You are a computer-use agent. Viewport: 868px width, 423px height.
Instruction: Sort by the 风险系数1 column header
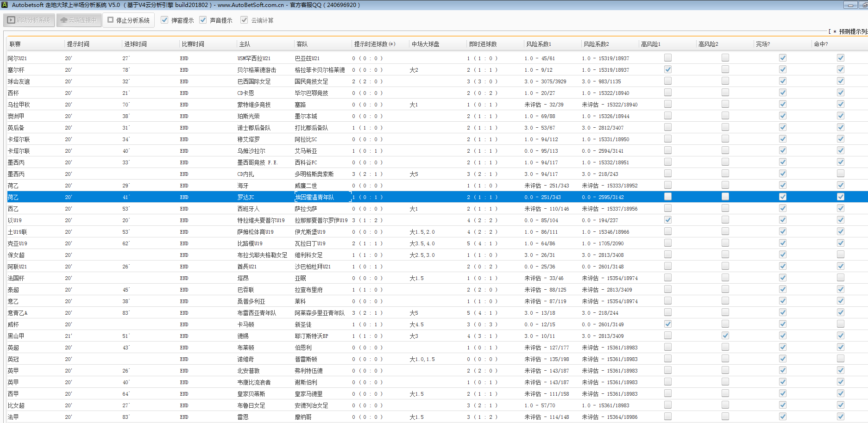tap(538, 44)
